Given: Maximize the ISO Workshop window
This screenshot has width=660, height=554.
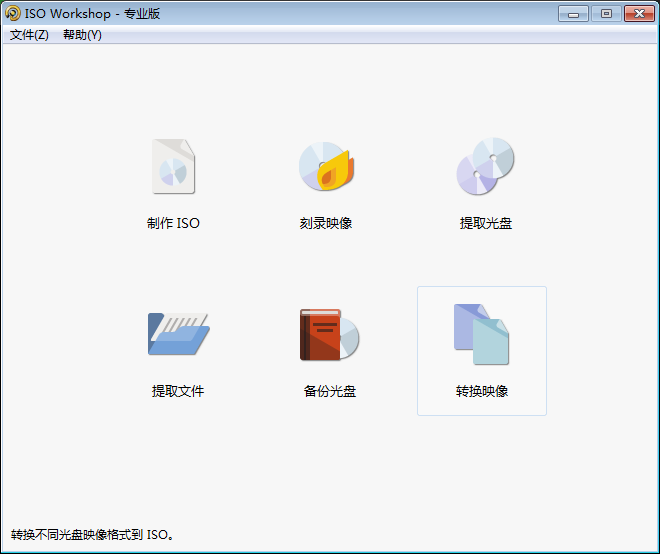Looking at the screenshot, I should [606, 14].
